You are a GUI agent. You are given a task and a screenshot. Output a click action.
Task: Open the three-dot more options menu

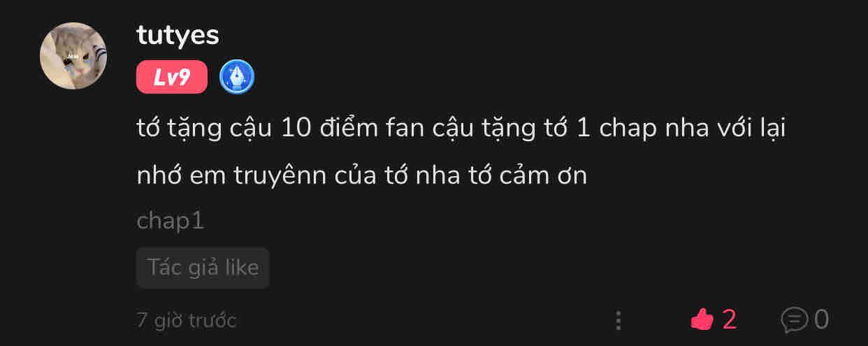[x=619, y=320]
